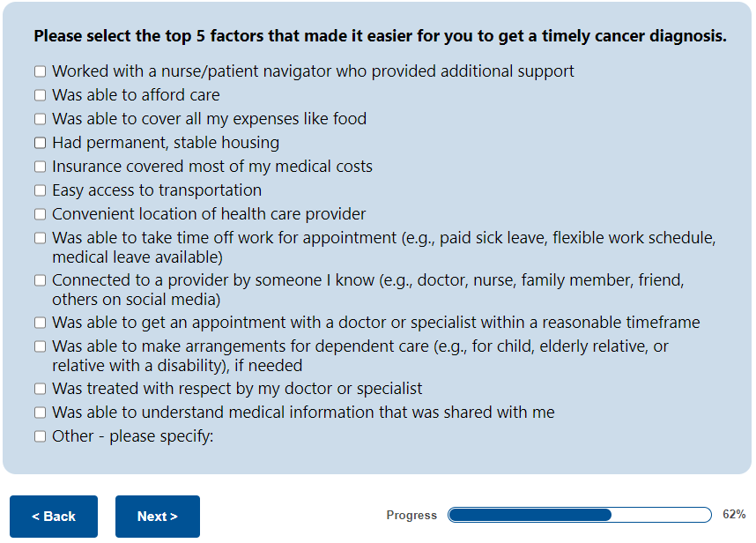Screen dimensions: 756x543
Task: Tick 'Easy access to transportation' checkbox
Action: coord(40,190)
